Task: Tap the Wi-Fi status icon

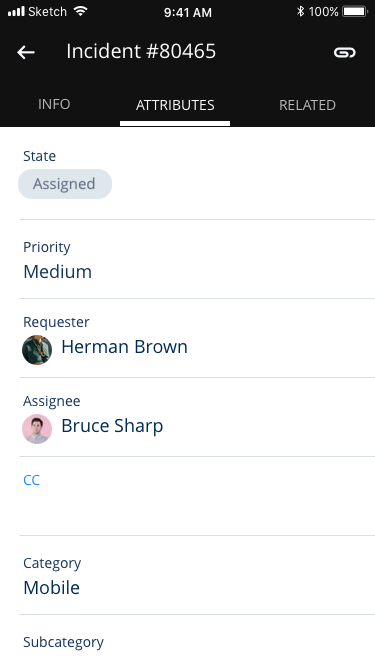Action: pos(80,11)
